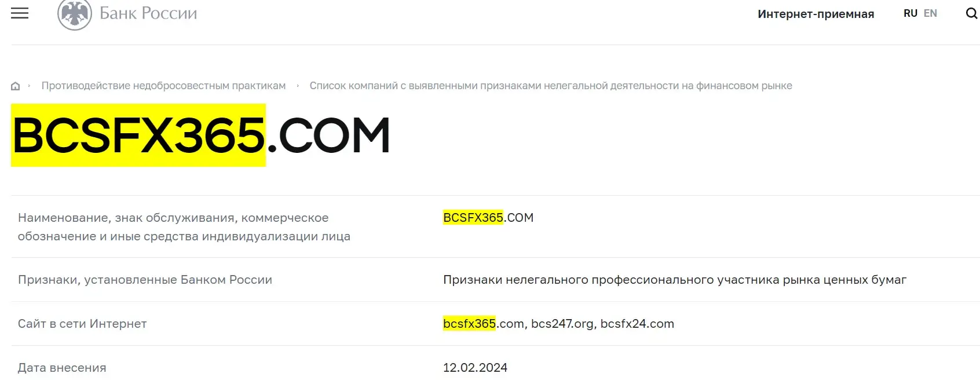Visit the bcs247.org website link

point(562,324)
